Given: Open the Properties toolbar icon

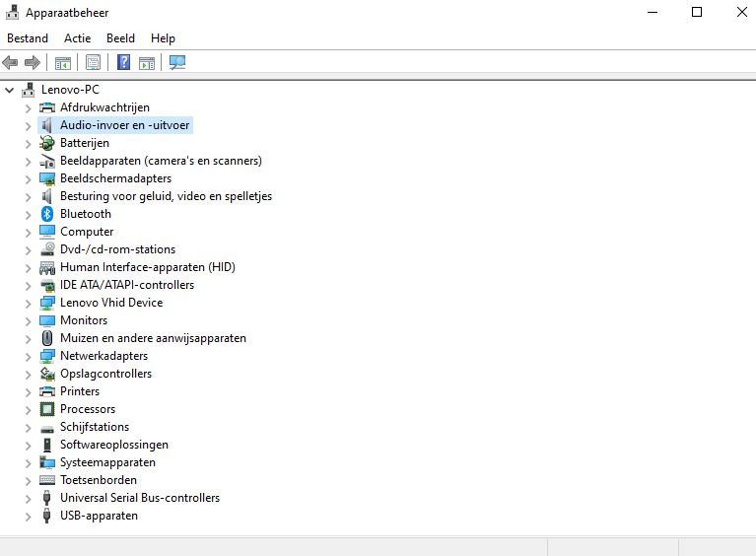Looking at the screenshot, I should [93, 62].
